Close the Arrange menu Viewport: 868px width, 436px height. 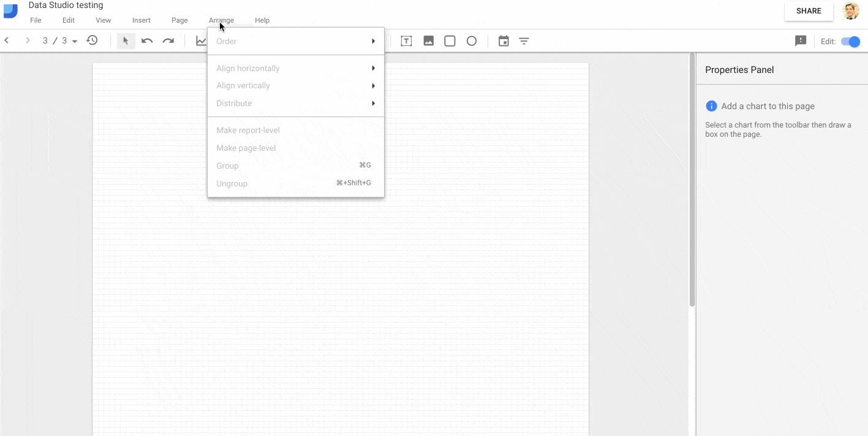221,20
